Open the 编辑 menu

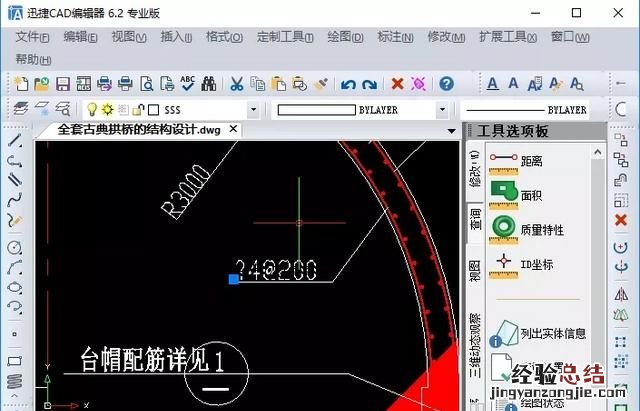80,37
